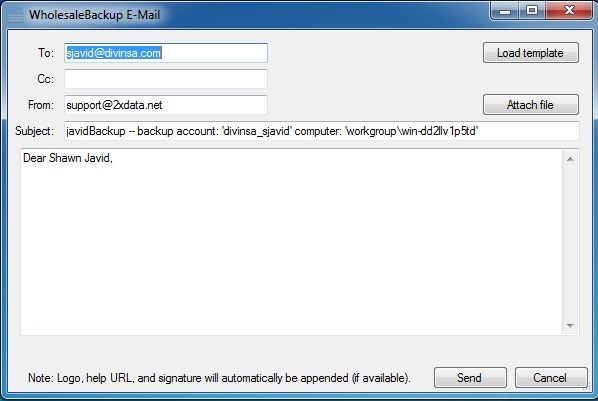Click the Subject label
The height and width of the screenshot is (401, 598).
pos(34,131)
